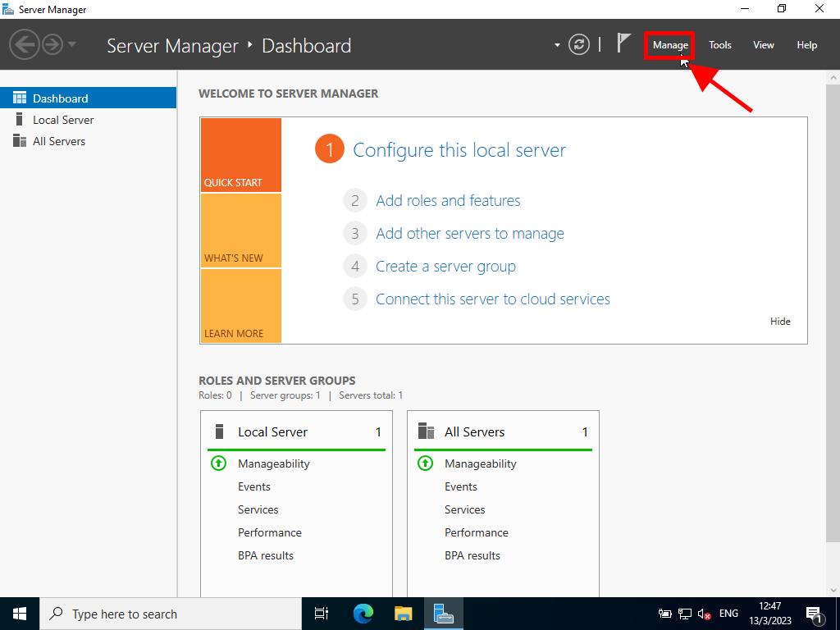Click Add roles and features link
The image size is (840, 630).
pyautogui.click(x=448, y=201)
